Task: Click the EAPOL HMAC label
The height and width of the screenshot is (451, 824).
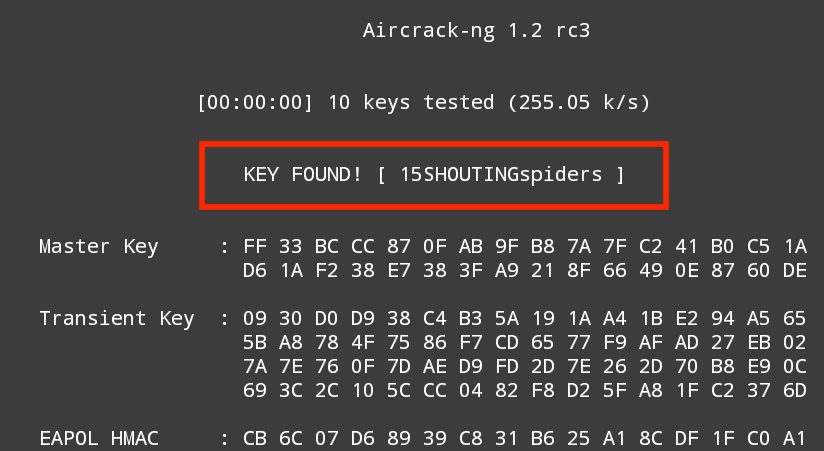Action: (98, 439)
